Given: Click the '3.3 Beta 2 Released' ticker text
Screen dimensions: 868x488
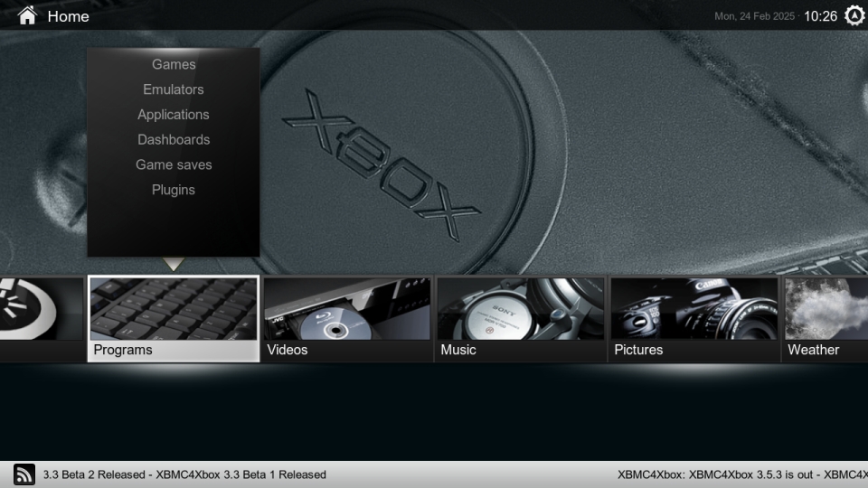Looking at the screenshot, I should [x=94, y=474].
